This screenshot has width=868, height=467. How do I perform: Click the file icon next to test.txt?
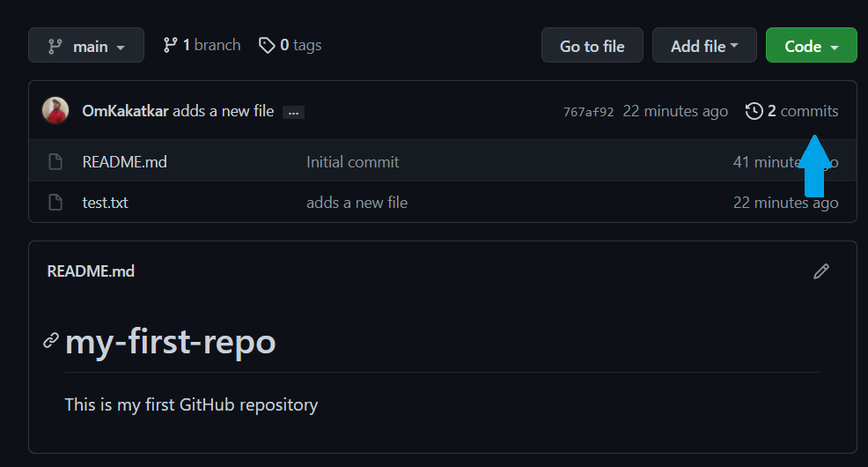(55, 202)
